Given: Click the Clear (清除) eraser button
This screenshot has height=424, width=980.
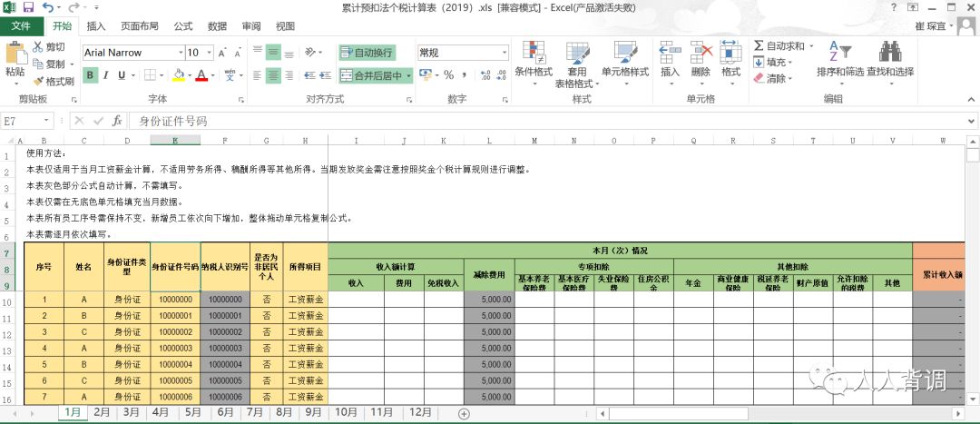Looking at the screenshot, I should click(x=772, y=79).
